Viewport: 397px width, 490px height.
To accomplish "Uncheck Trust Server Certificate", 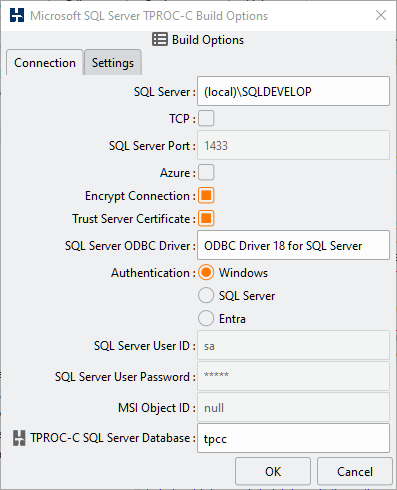I will tap(206, 219).
